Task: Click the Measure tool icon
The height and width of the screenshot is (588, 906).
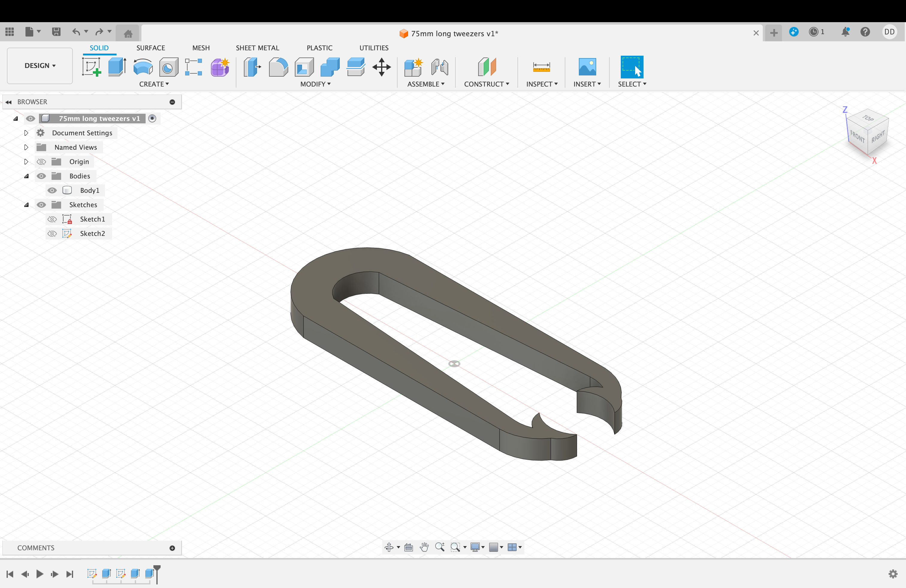Action: click(x=541, y=67)
